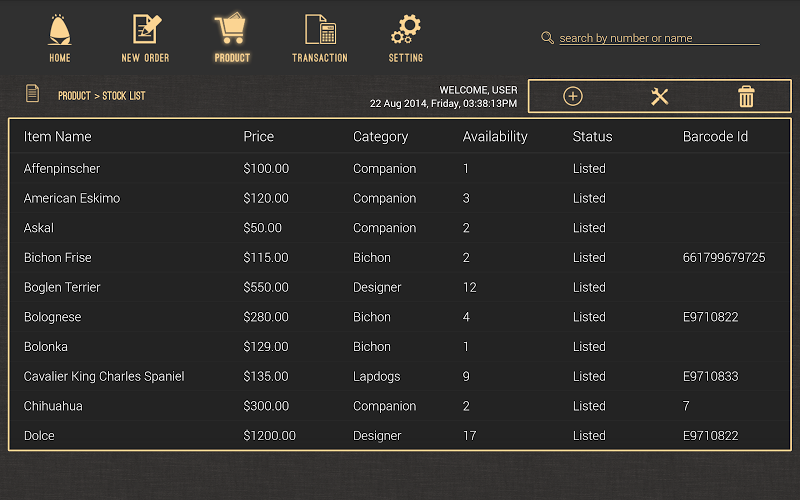Click the Availability column header
Screen dimensions: 800x500
click(x=495, y=137)
